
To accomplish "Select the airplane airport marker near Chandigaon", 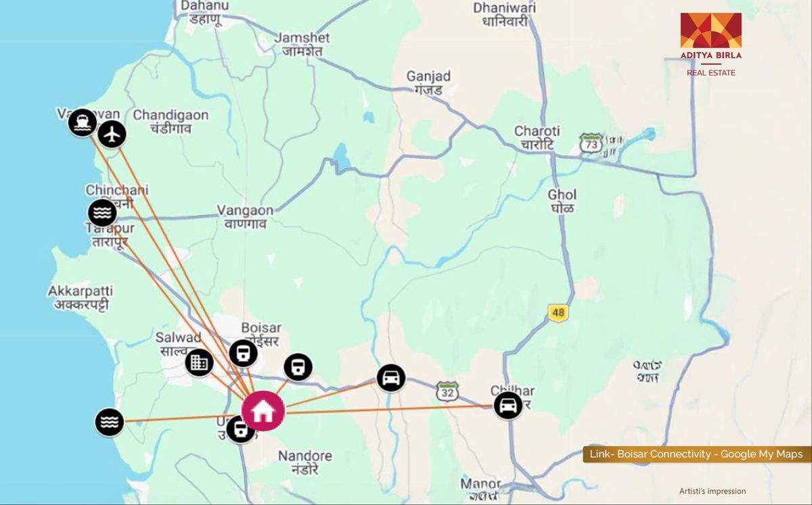I will (x=112, y=134).
